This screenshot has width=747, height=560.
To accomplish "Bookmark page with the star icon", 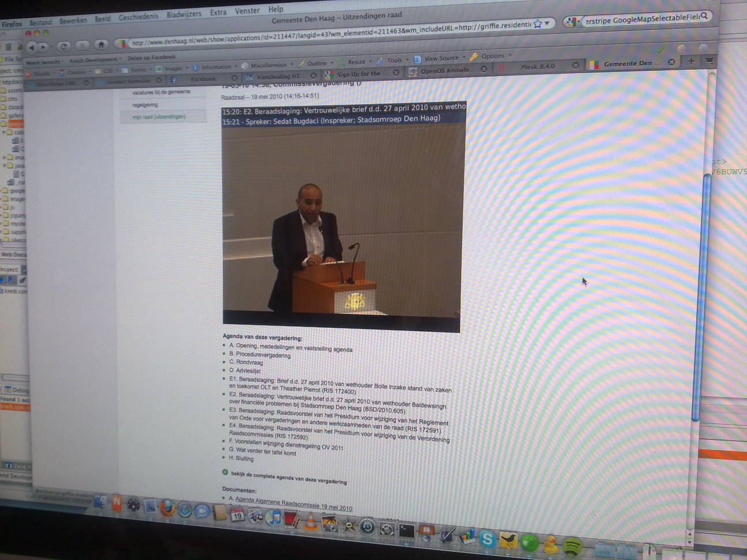I will click(x=537, y=24).
